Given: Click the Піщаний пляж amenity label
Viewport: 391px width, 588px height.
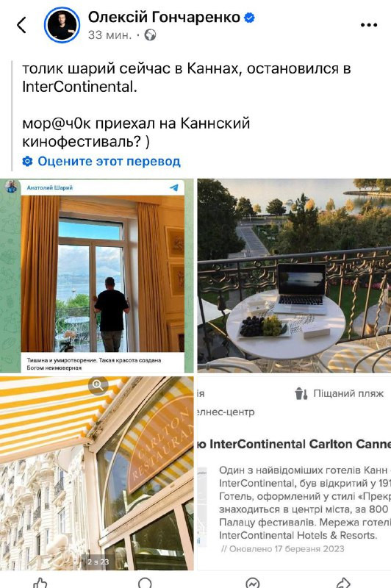Looking at the screenshot, I should [x=348, y=393].
